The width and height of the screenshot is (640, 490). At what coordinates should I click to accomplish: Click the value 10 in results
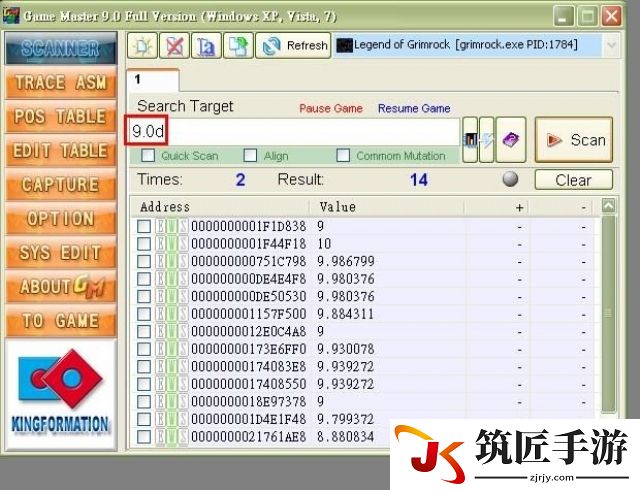[x=324, y=244]
